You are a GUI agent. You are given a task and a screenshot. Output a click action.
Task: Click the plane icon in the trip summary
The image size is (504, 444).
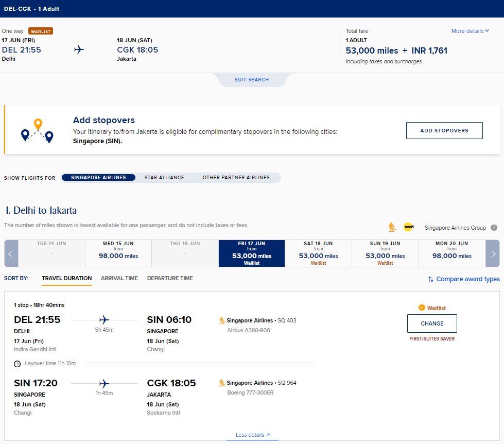[x=79, y=49]
